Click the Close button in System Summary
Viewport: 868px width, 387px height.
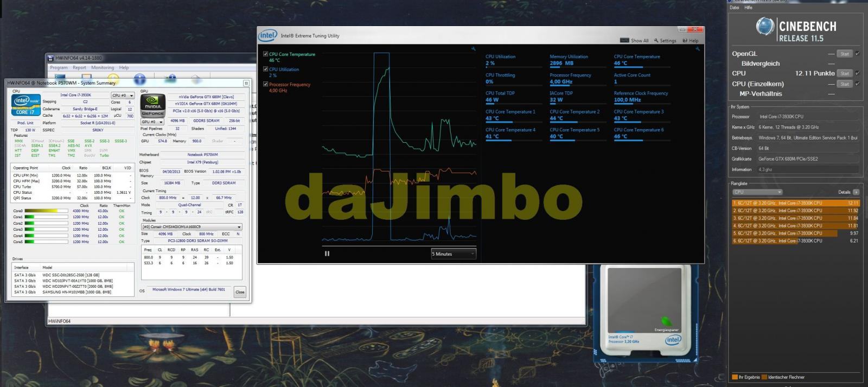click(240, 292)
